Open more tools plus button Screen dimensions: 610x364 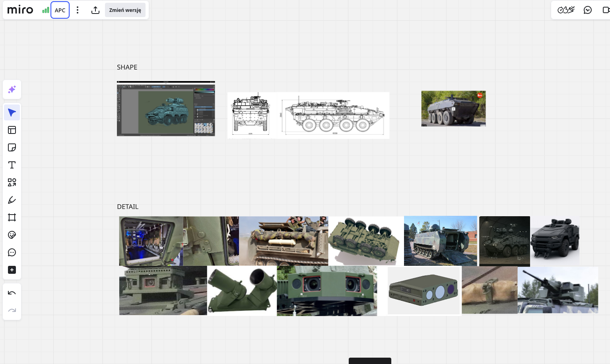[12, 270]
